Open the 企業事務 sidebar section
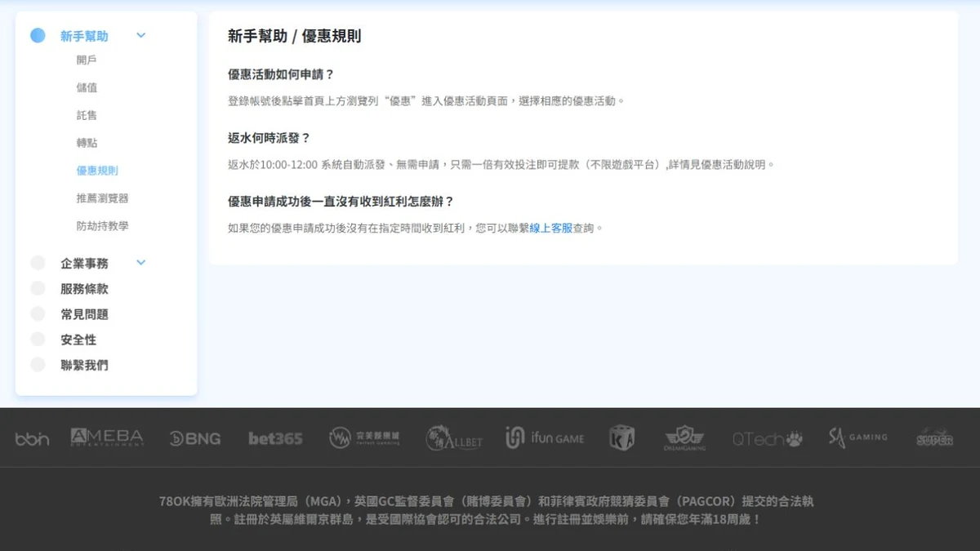 [x=84, y=263]
